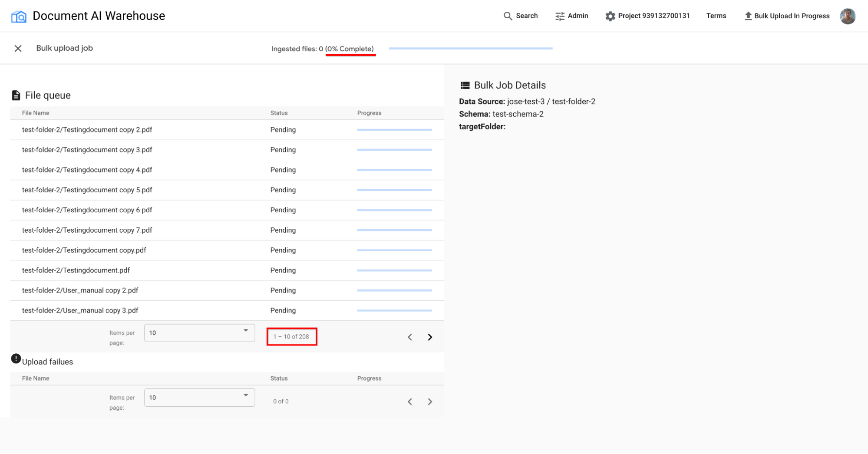Go to previous page of File queue
The image size is (868, 454).
pos(409,337)
